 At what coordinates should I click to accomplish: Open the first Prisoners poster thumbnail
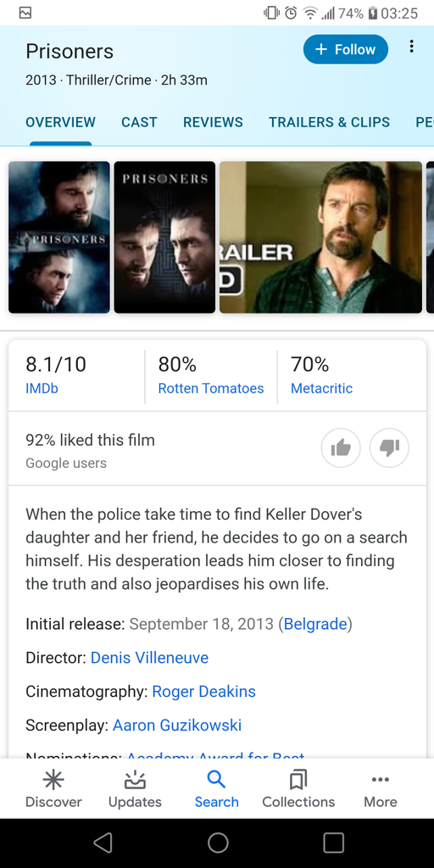click(x=59, y=237)
